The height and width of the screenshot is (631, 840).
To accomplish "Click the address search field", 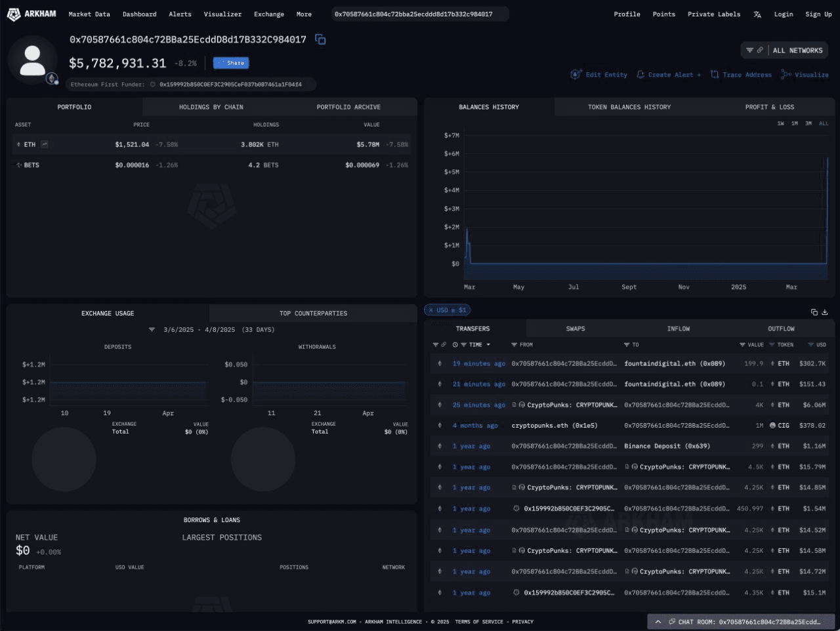I will (x=419, y=14).
